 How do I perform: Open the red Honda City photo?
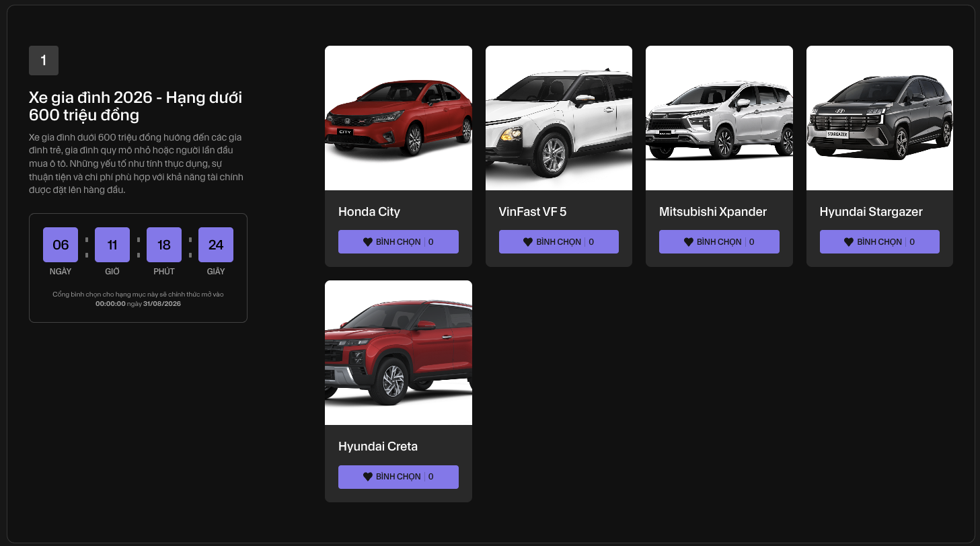point(398,118)
